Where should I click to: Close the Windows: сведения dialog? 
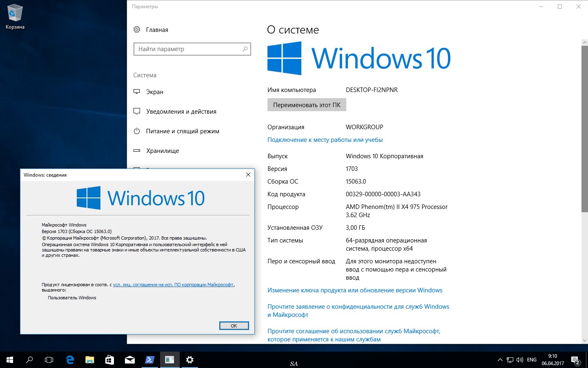[x=248, y=175]
